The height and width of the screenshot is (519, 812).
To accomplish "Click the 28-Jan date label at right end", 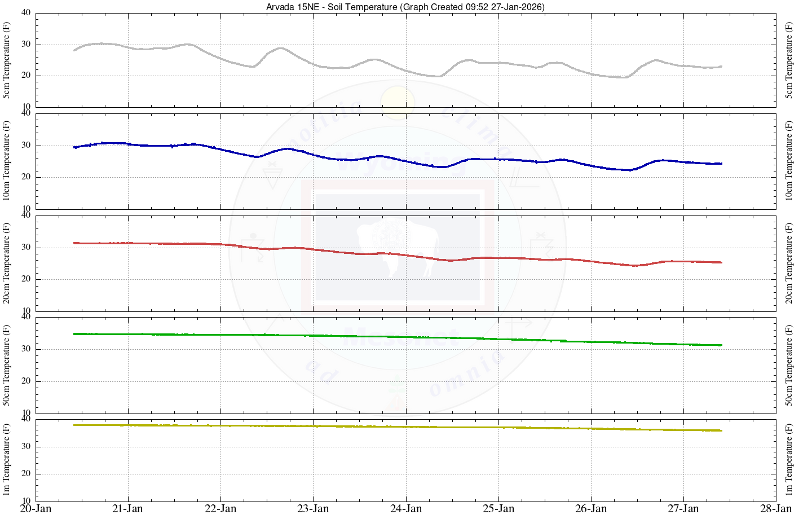I will (776, 509).
